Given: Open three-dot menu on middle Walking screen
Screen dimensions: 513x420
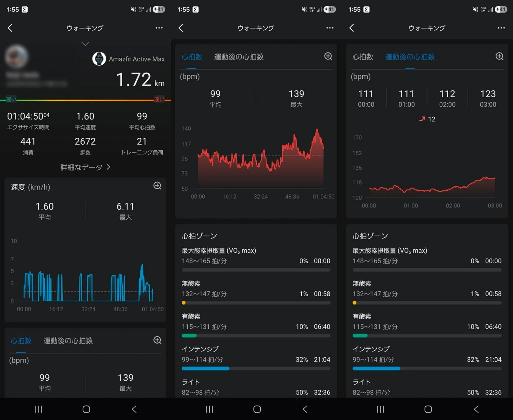Looking at the screenshot, I should tap(330, 28).
